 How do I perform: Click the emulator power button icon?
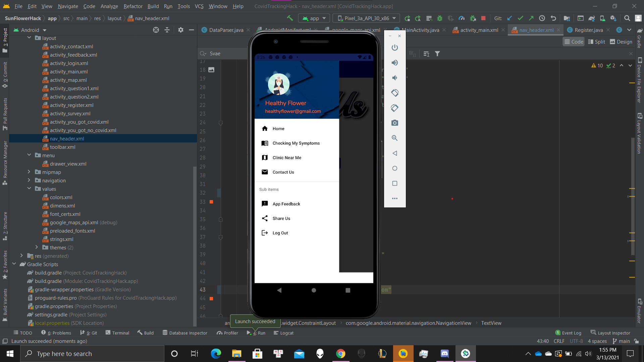395,48
